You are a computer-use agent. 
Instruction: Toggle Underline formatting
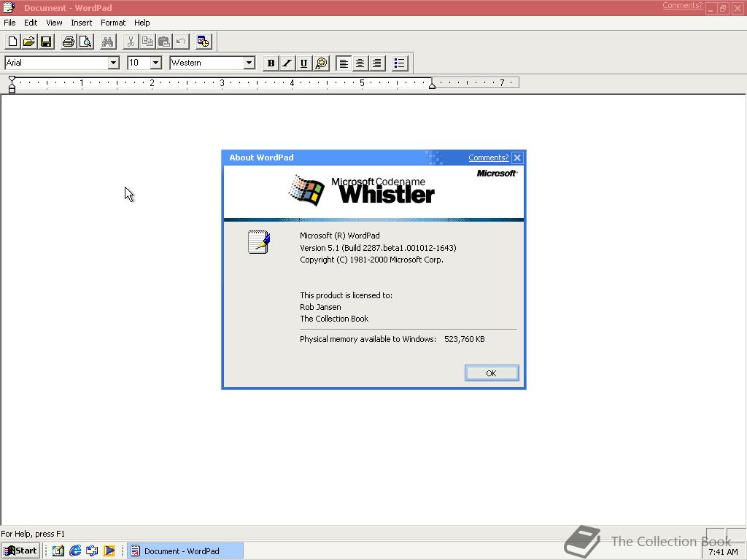(304, 63)
